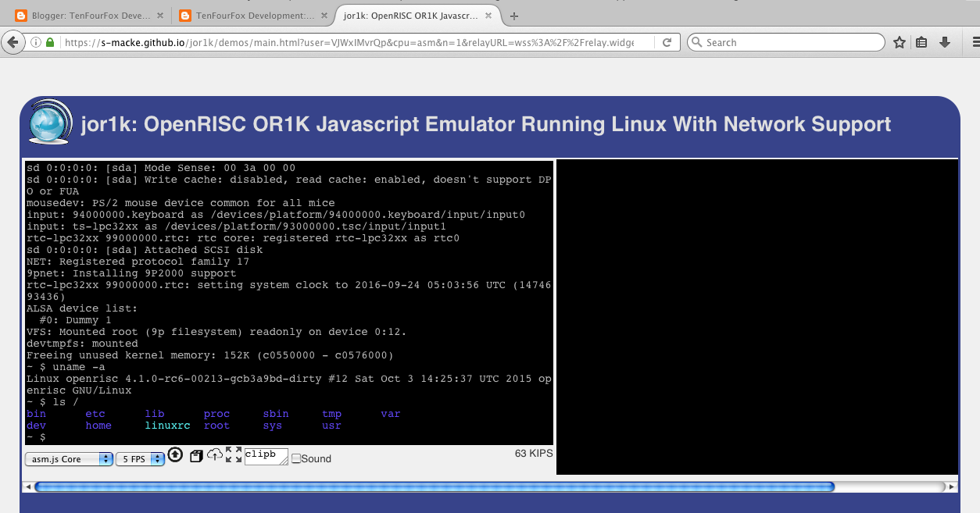The image size is (980, 513).
Task: Click the 'dev' directory name
Action: [36, 426]
